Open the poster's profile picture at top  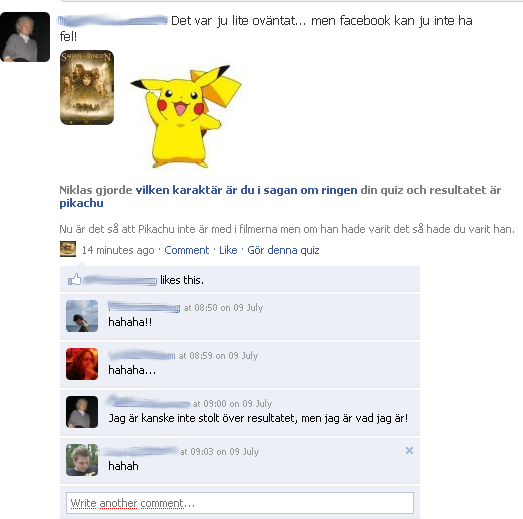coord(25,37)
